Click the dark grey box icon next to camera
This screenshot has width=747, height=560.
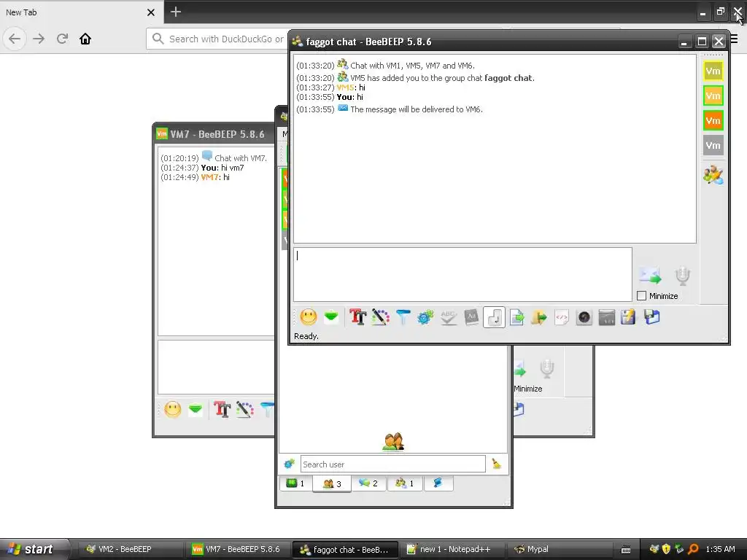[x=606, y=318]
